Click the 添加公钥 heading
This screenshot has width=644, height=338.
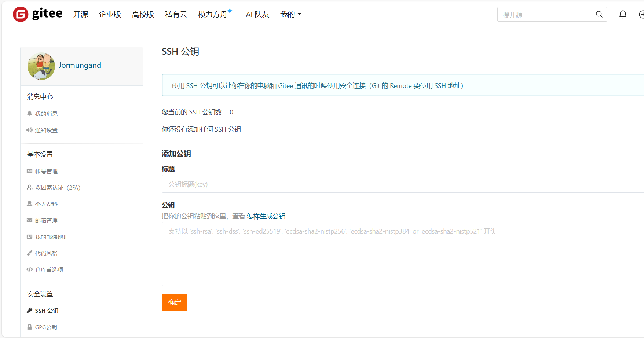(x=176, y=154)
